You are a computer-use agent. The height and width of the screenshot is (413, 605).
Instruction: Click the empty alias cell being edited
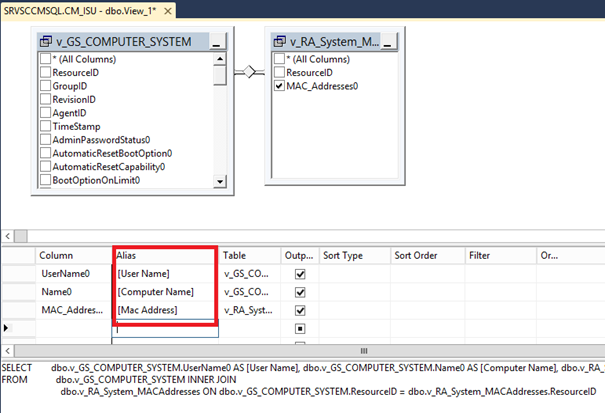tap(165, 328)
